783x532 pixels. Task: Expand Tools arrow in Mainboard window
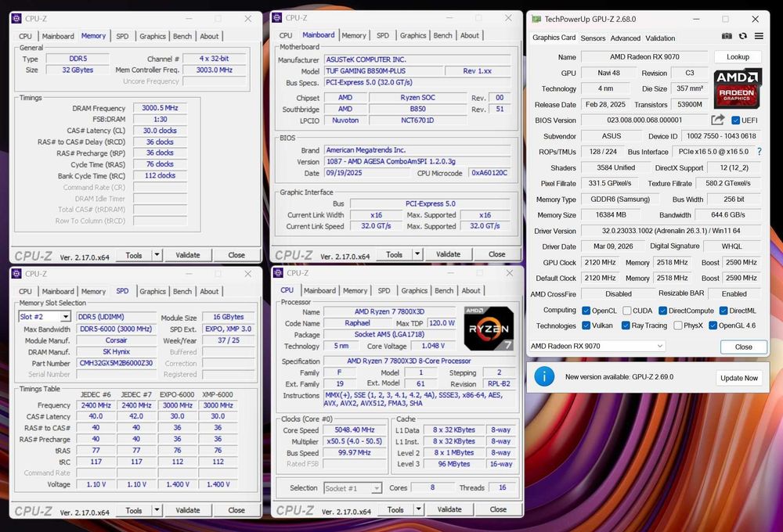417,254
